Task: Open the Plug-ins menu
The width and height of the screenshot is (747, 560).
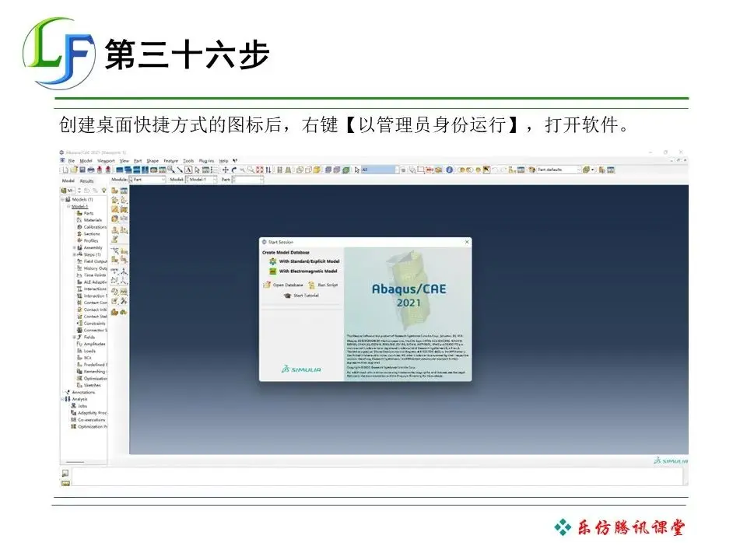Action: [x=206, y=161]
